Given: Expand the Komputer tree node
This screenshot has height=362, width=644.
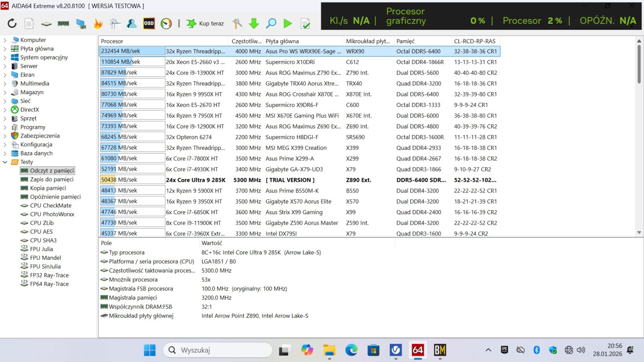Looking at the screenshot, I should [5, 40].
